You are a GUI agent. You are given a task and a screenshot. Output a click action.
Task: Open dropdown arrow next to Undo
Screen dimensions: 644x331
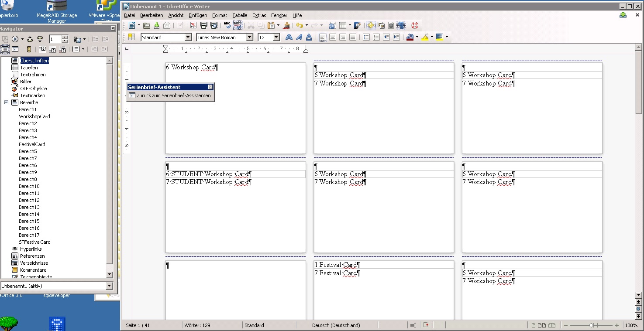point(307,25)
